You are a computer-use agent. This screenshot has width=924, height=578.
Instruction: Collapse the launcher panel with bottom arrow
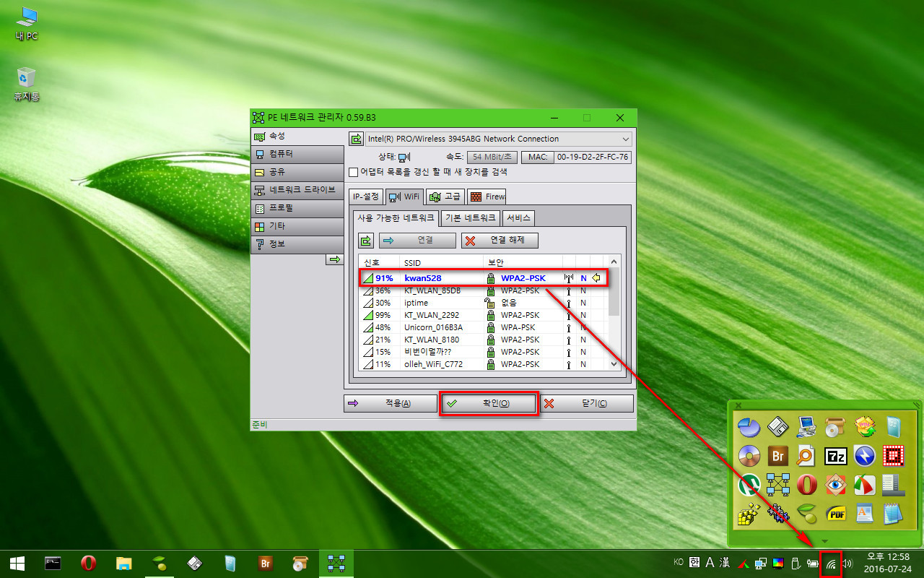click(825, 540)
